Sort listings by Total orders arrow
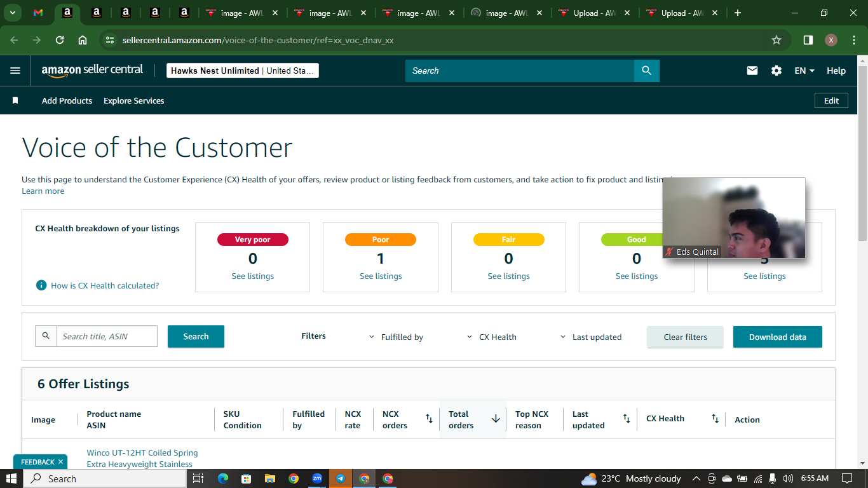The image size is (868, 488). [x=496, y=419]
